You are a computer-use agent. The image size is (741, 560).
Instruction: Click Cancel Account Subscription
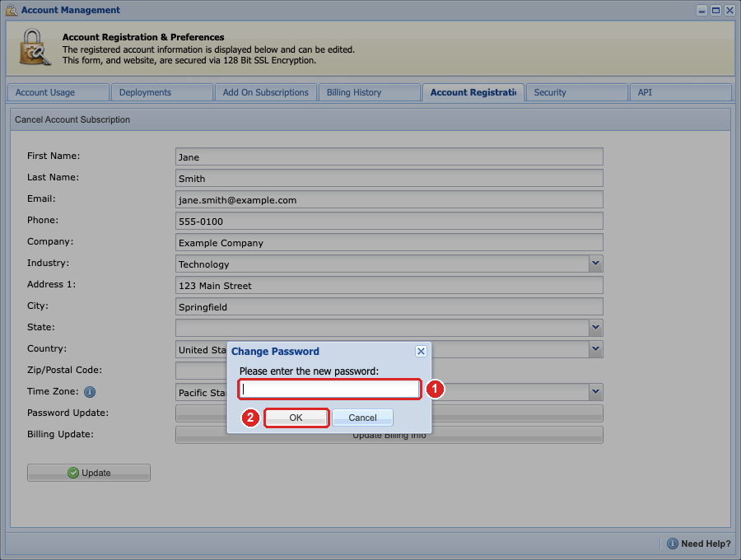72,119
